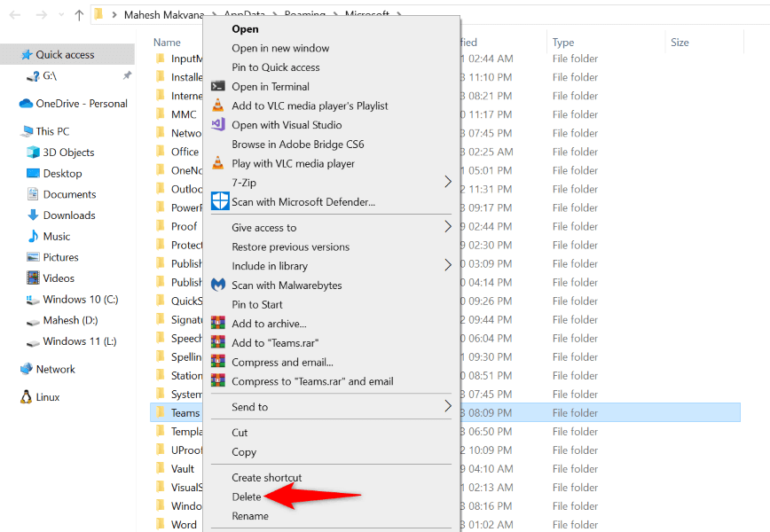770x532 pixels.
Task: Click the Linux penguin icon in sidebar
Action: 27,397
